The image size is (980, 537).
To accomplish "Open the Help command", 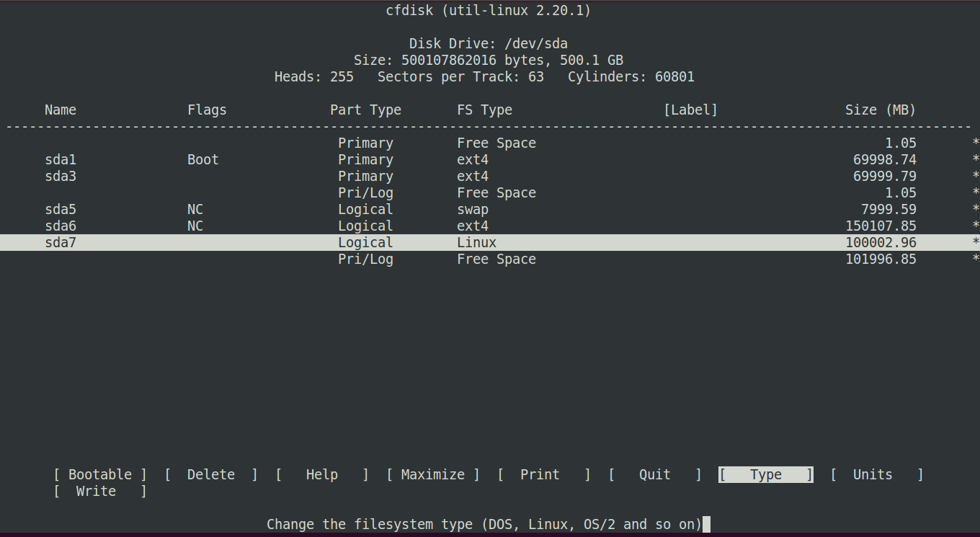I will tap(321, 474).
